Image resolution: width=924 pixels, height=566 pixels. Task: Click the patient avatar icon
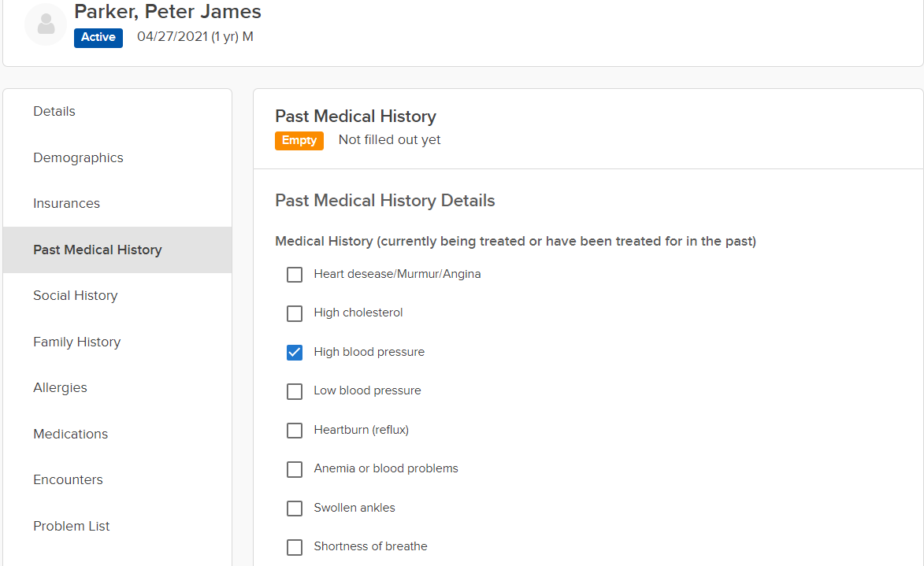click(x=46, y=25)
